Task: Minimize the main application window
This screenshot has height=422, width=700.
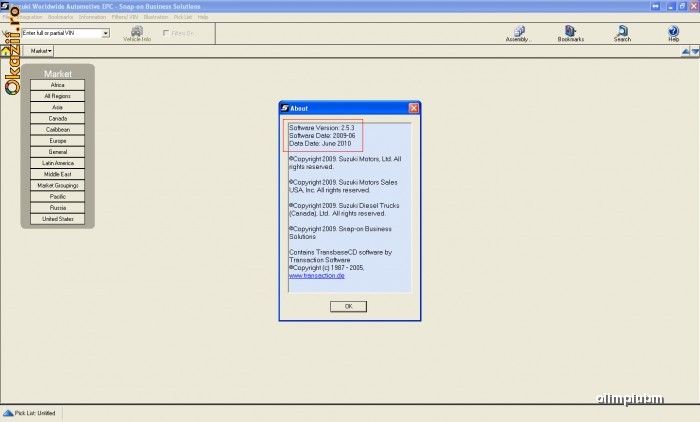Action: pos(671,6)
